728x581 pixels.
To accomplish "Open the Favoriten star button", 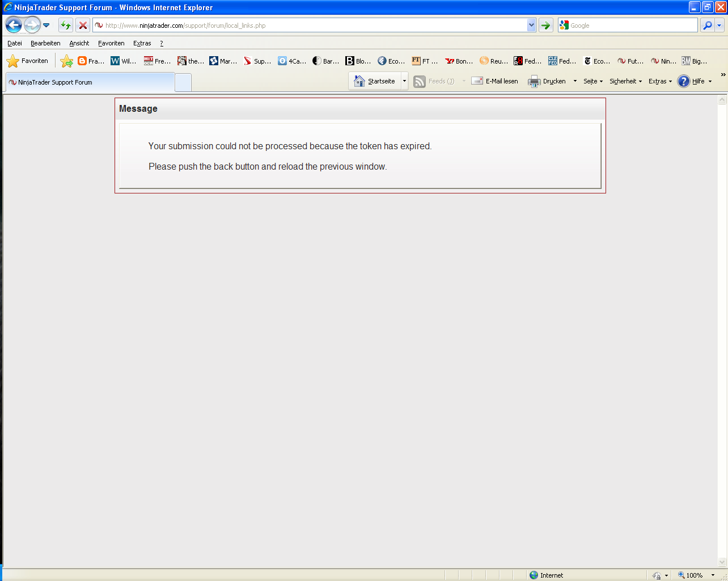I will point(28,61).
